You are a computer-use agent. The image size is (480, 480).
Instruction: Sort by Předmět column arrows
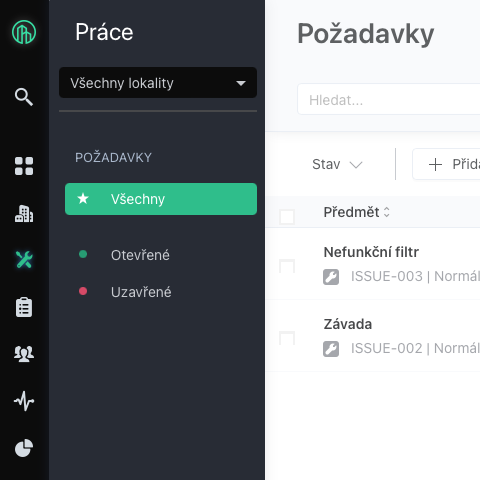[387, 212]
